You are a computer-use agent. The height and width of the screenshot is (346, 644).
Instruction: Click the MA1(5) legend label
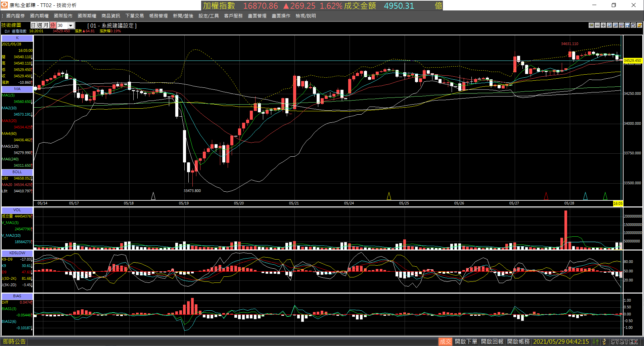pos(8,95)
